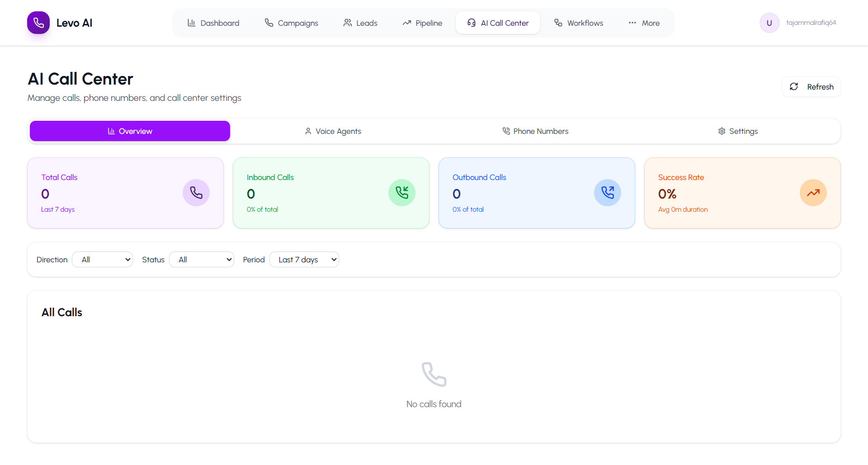Select the Overview tab highlighted in purple
This screenshot has height=465, width=868.
[130, 131]
